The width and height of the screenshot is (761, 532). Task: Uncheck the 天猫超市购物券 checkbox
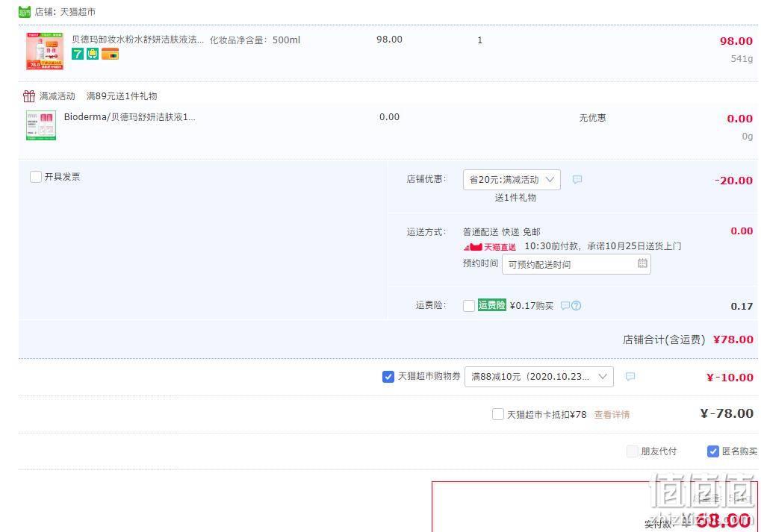coord(388,376)
